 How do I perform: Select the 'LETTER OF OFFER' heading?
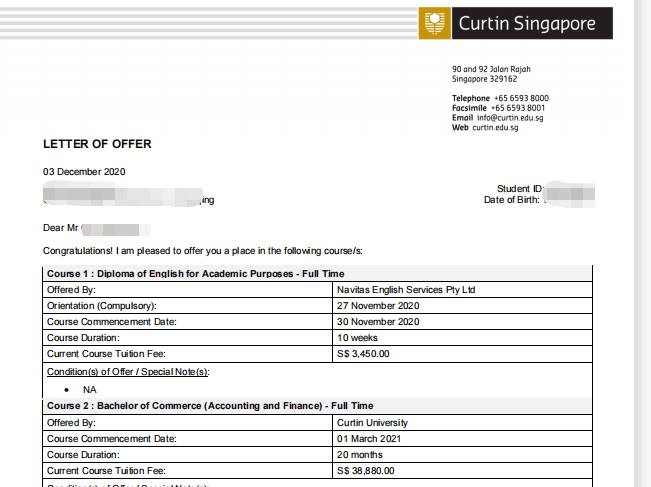click(97, 144)
